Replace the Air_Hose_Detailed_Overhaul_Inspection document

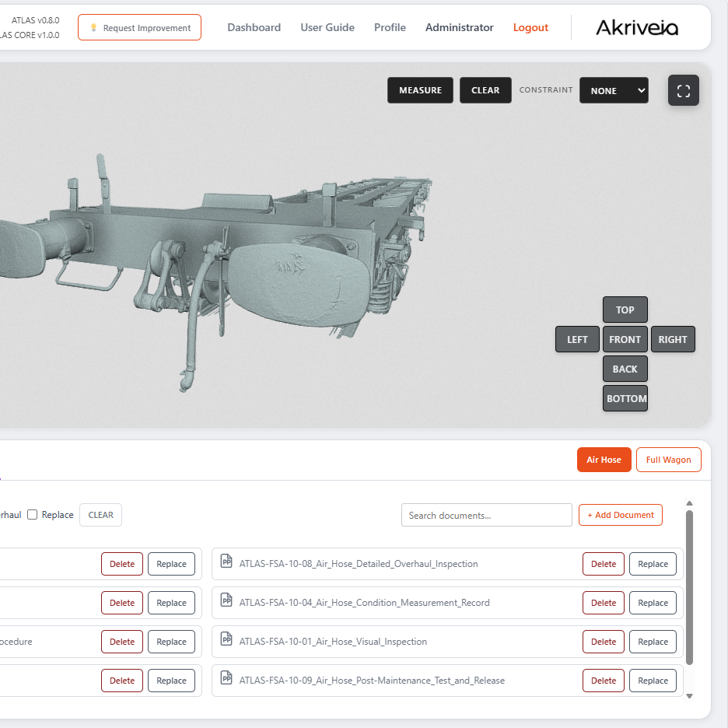pos(653,564)
